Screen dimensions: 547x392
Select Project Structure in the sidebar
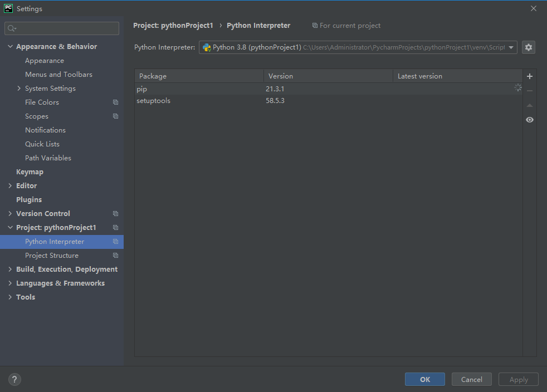[x=52, y=255]
